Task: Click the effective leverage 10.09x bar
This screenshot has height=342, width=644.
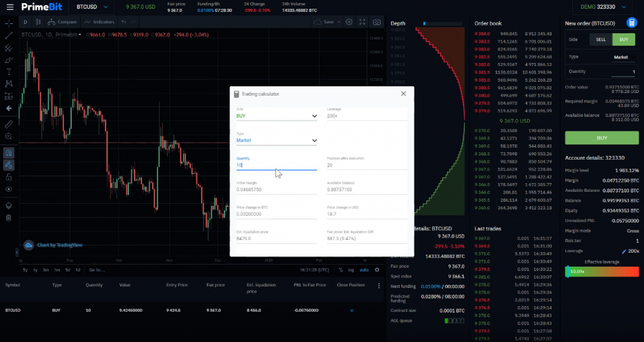Action: (602, 272)
